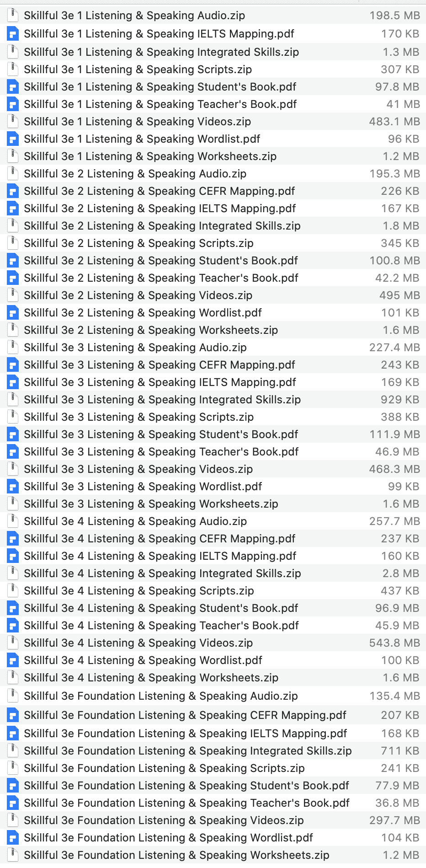426x868 pixels.
Task: Click the zip icon of Skillful 3e 3 Worksheets.zip
Action: click(13, 504)
